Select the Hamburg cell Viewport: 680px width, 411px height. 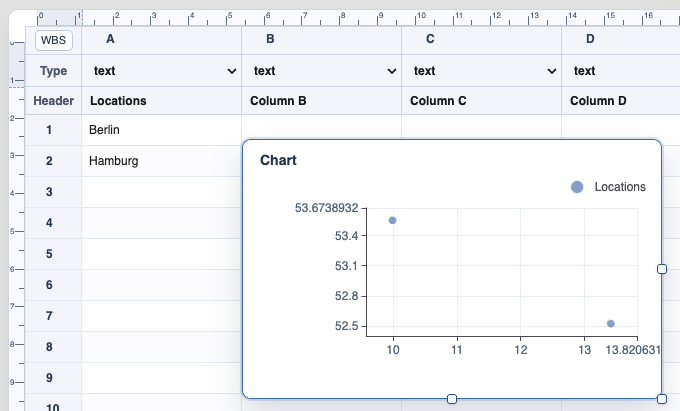coord(161,161)
